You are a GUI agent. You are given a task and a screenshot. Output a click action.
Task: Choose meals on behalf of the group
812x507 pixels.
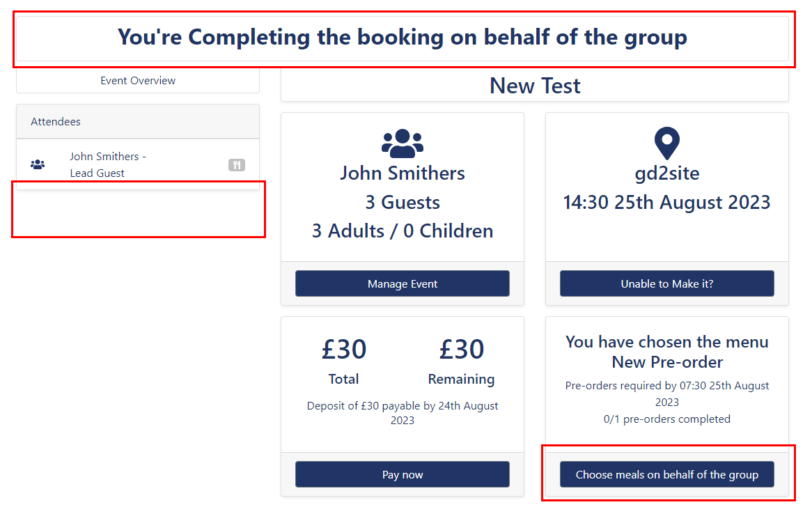[667, 474]
